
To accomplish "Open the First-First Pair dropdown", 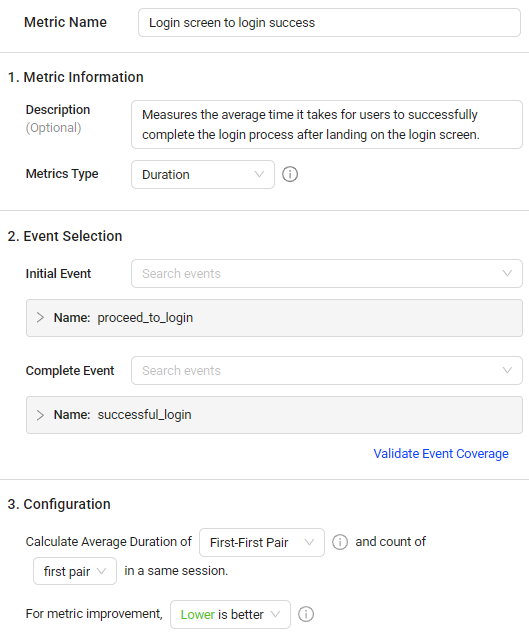I will [262, 542].
